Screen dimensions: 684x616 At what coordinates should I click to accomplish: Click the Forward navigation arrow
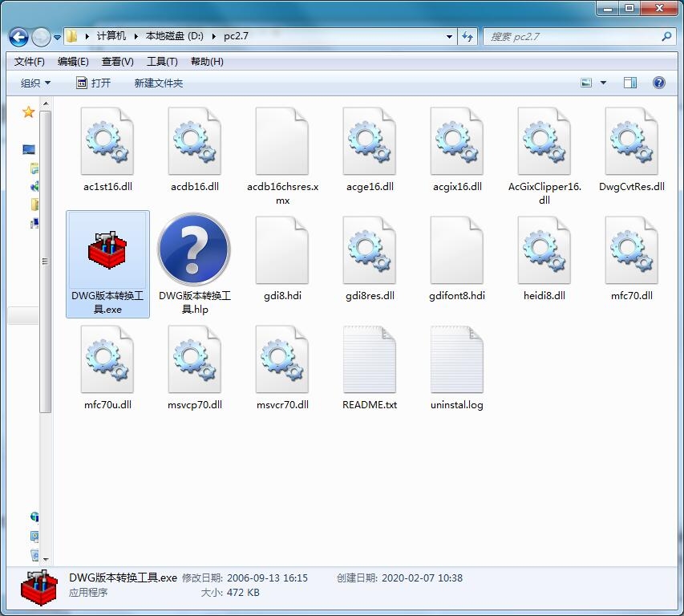click(41, 37)
